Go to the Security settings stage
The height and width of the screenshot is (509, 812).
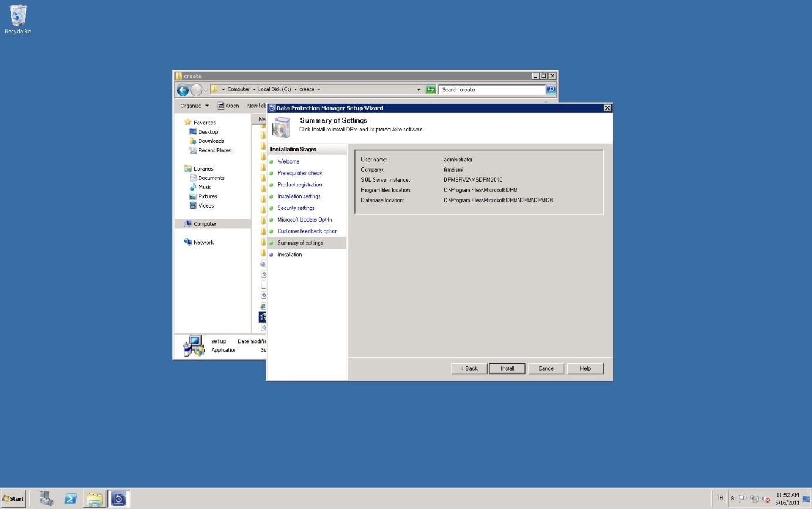pyautogui.click(x=296, y=208)
